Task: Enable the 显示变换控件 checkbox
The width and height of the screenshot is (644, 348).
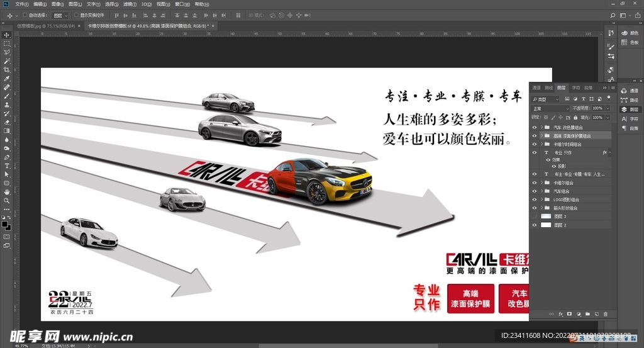Action: point(76,15)
